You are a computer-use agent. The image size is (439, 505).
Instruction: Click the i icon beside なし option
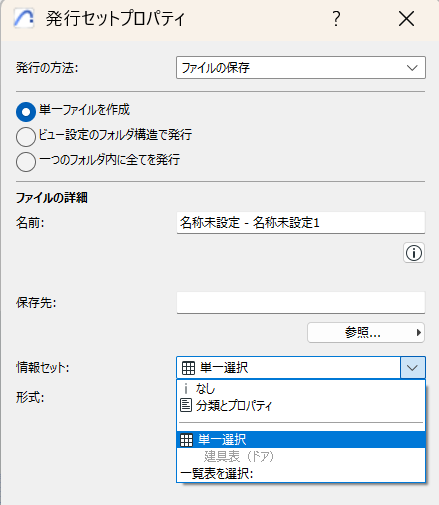tap(186, 389)
